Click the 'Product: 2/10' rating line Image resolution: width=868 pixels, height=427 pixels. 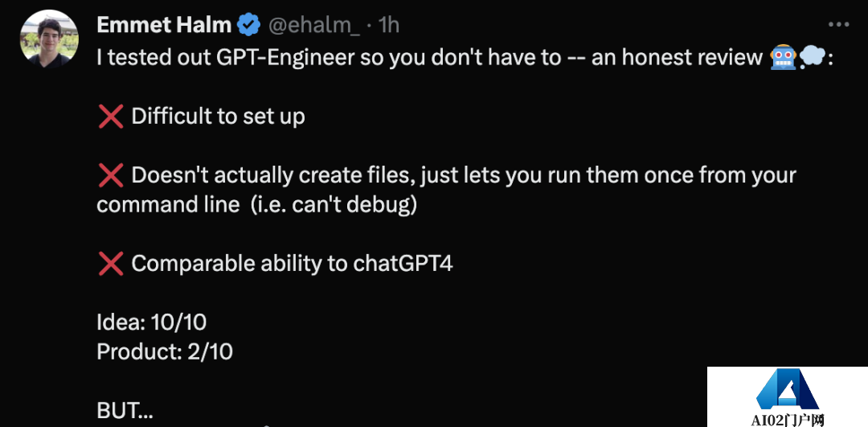point(165,351)
